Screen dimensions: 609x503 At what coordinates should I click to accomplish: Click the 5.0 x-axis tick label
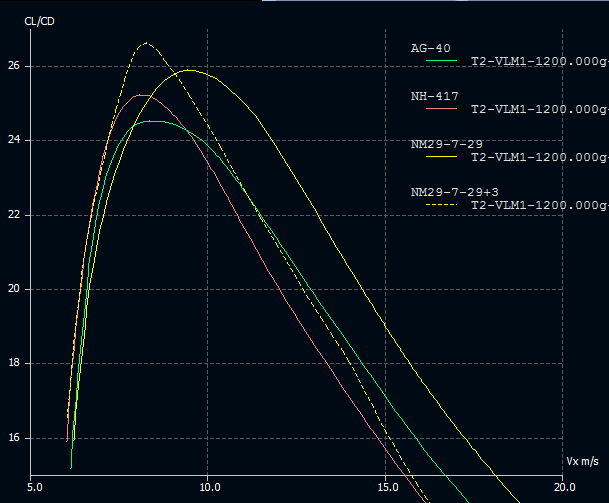[x=34, y=487]
